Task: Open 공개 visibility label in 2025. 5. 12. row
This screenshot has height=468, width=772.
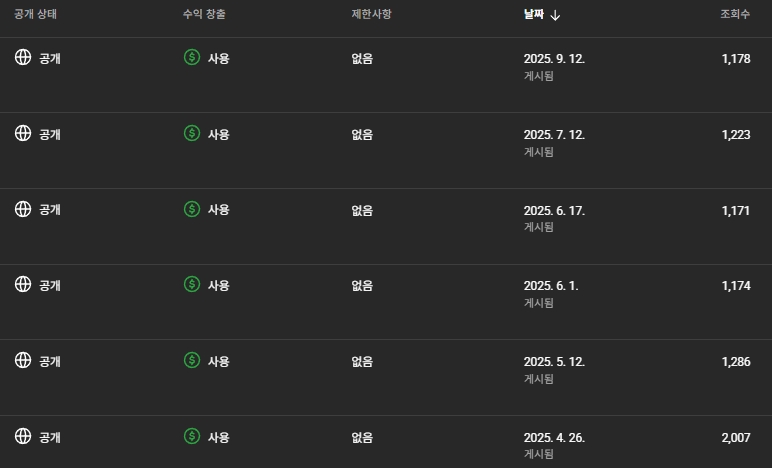Action: 50,361
